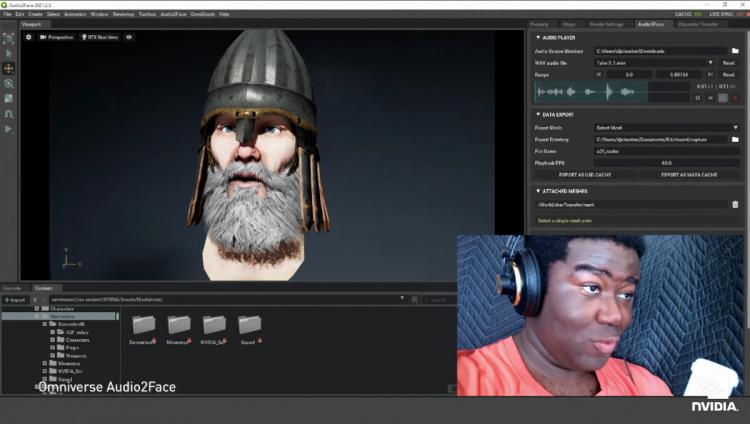Click the pause button in Audio Player
This screenshot has height=424, width=750.
[698, 98]
